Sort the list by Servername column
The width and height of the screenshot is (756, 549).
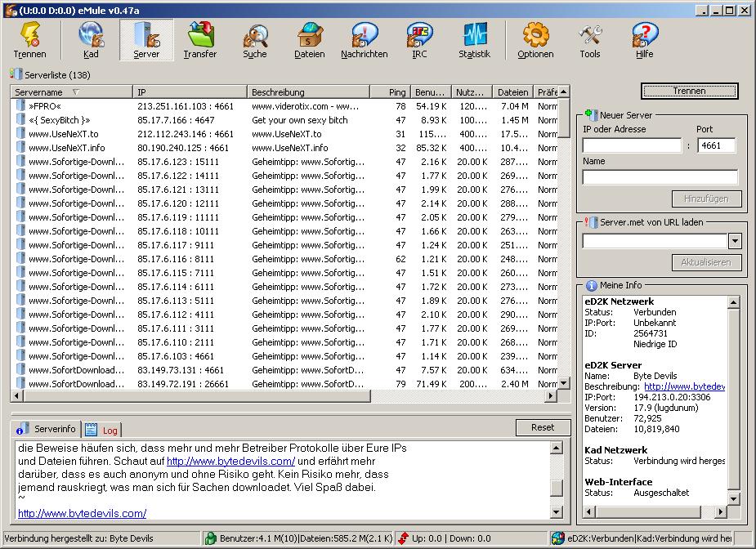(x=71, y=92)
